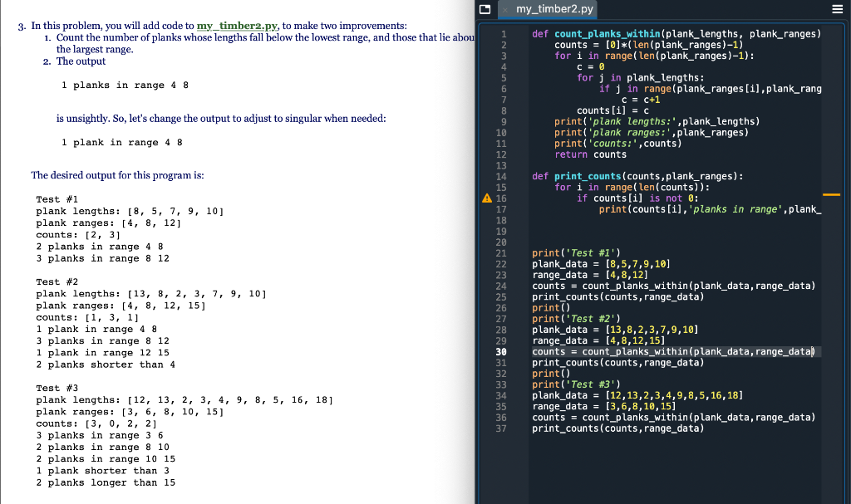851x504 pixels.
Task: Click 'plank_data = [13,8,2,3,7,9,10]' line
Action: pos(615,330)
